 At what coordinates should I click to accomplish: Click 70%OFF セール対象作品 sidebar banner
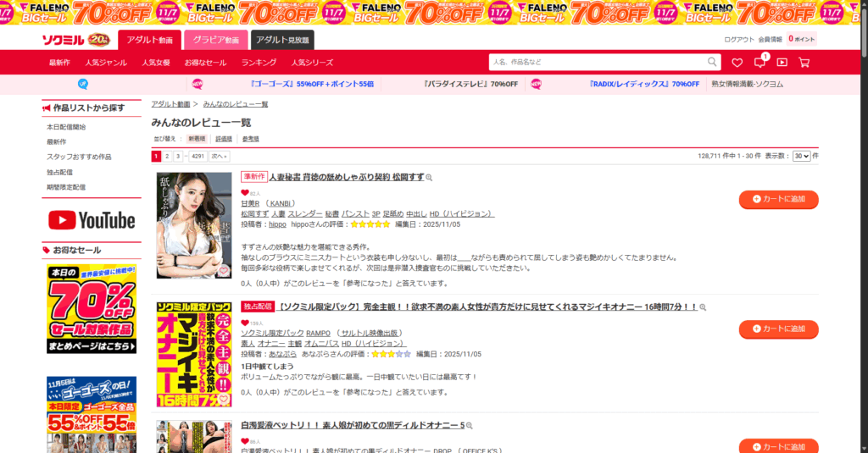pos(92,309)
